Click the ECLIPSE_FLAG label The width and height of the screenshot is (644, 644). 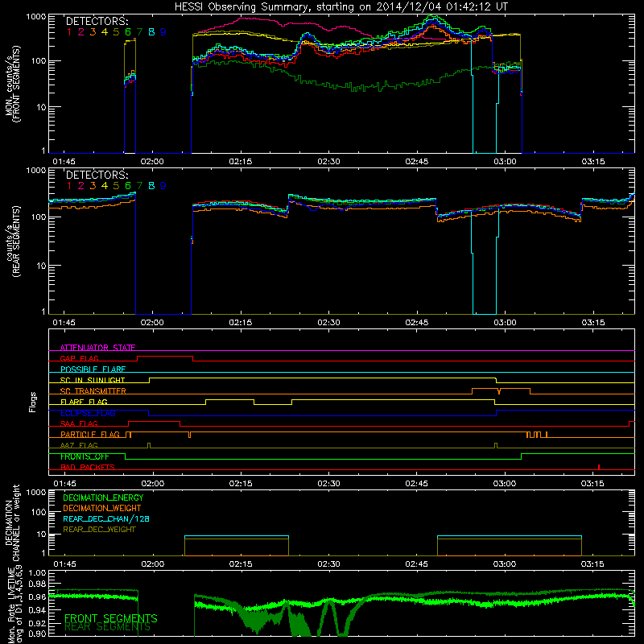(88, 413)
